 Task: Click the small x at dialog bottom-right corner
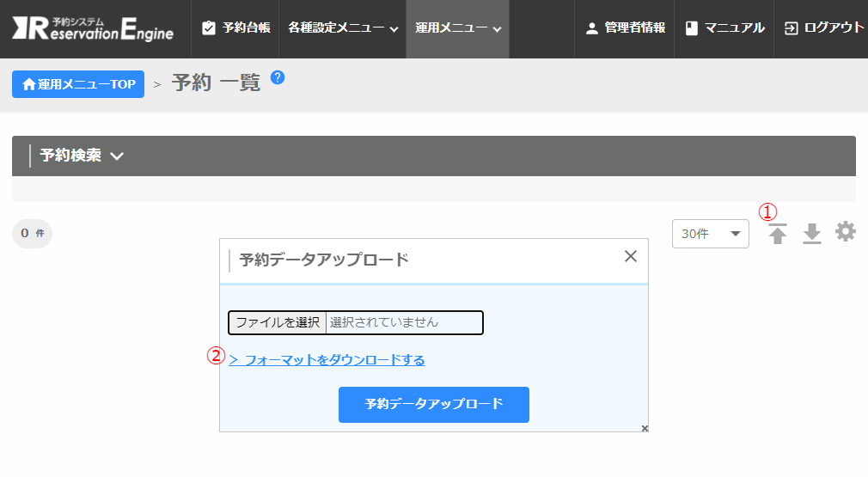click(645, 428)
